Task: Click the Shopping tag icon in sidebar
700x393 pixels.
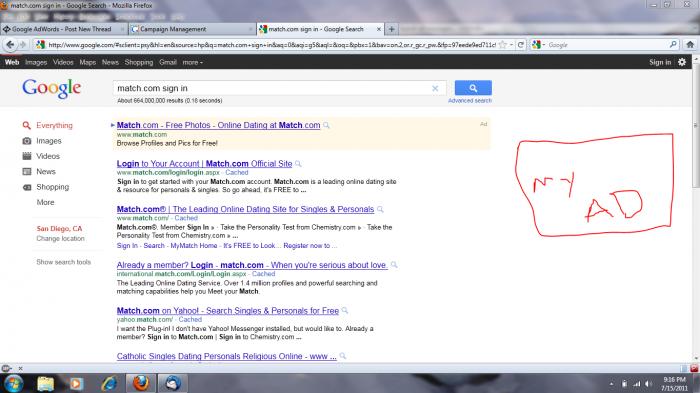Action: (x=27, y=187)
